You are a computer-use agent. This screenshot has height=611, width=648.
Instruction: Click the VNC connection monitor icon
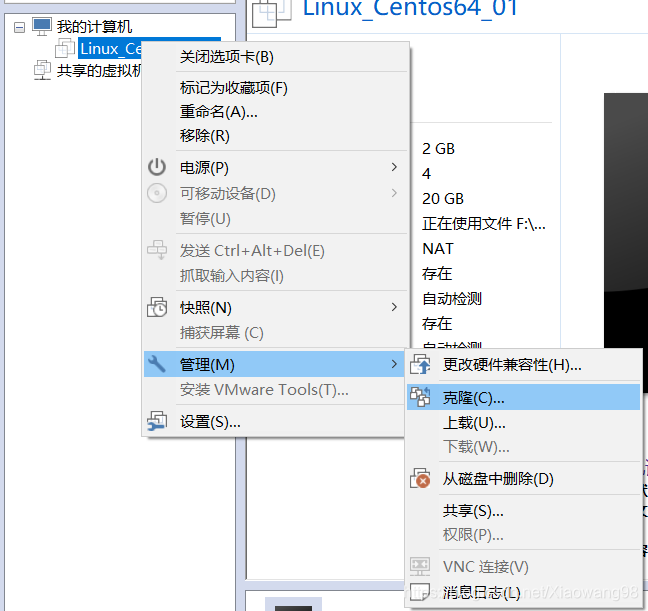tap(420, 566)
